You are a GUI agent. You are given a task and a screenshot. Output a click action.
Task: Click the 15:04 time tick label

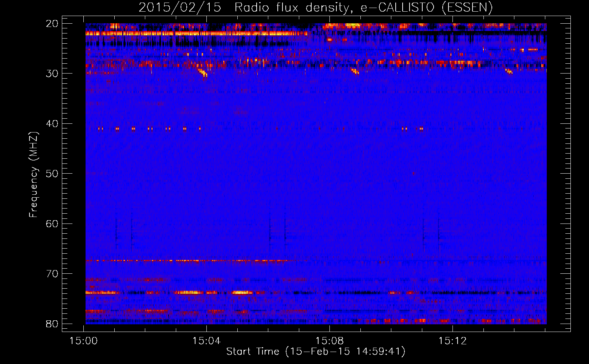(207, 341)
